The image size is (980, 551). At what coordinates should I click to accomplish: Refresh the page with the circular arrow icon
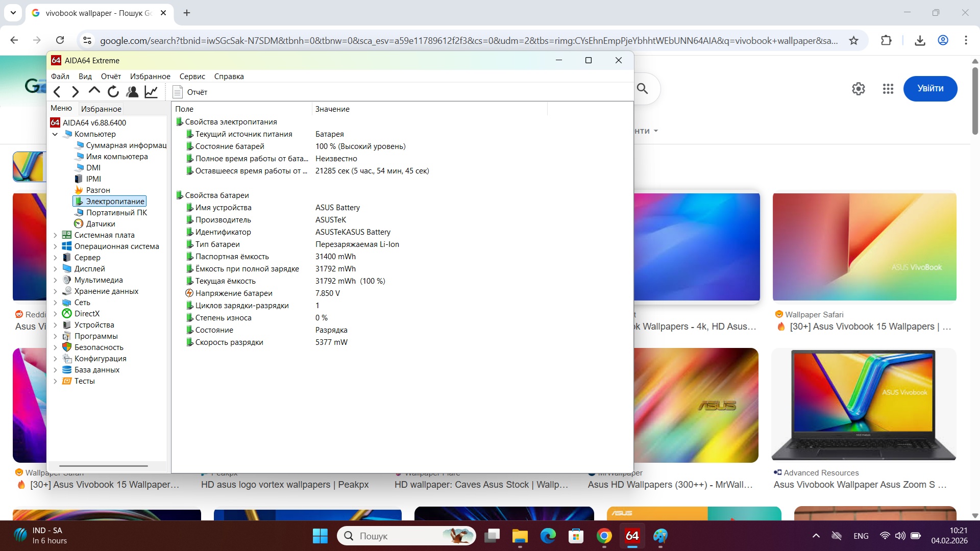[113, 92]
